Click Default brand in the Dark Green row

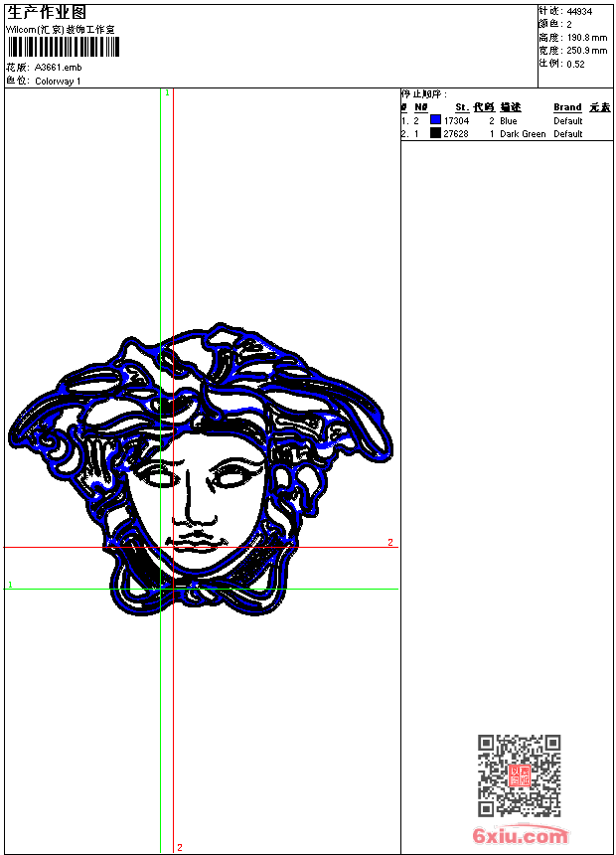[x=568, y=134]
